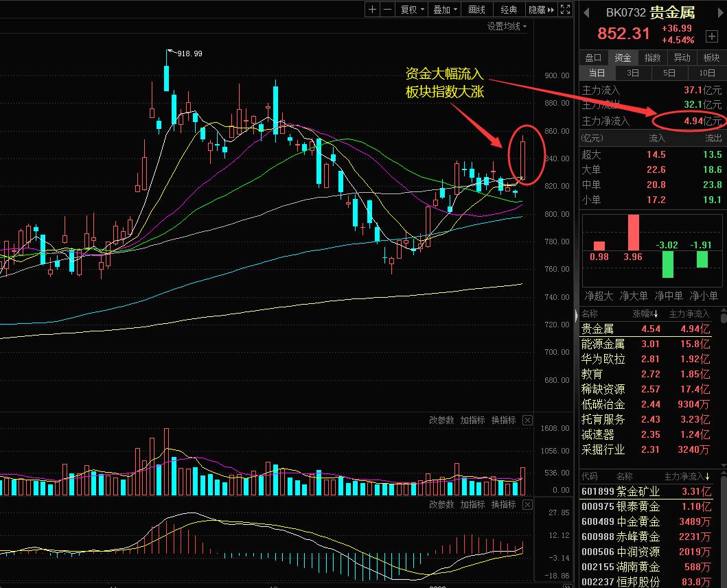
Task: Open 指数 tab
Action: [652, 58]
